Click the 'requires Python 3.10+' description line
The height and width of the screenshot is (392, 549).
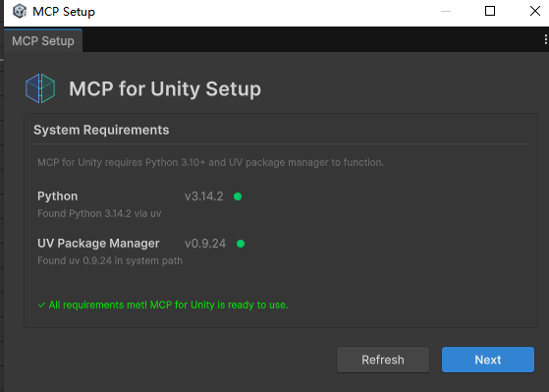pos(210,162)
